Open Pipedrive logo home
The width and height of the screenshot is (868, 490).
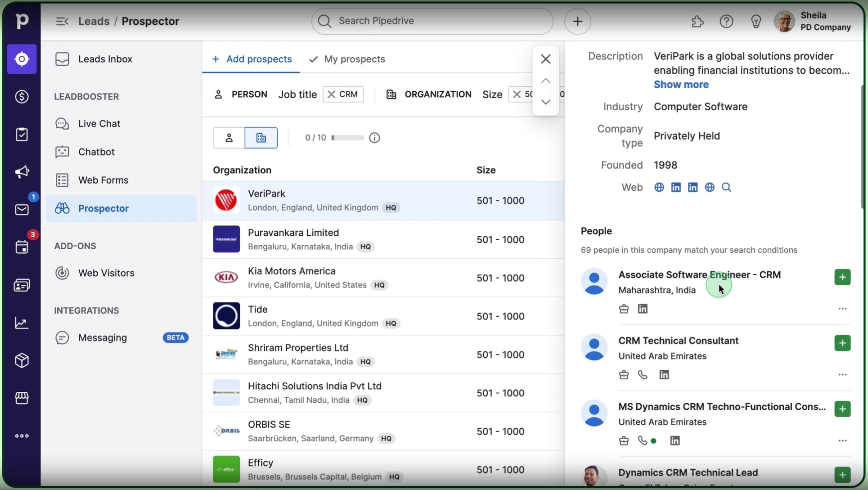tap(22, 21)
